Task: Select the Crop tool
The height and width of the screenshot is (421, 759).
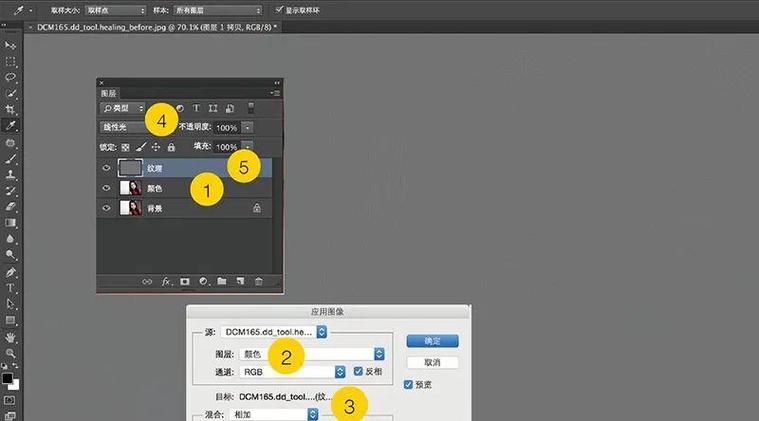Action: 10,110
